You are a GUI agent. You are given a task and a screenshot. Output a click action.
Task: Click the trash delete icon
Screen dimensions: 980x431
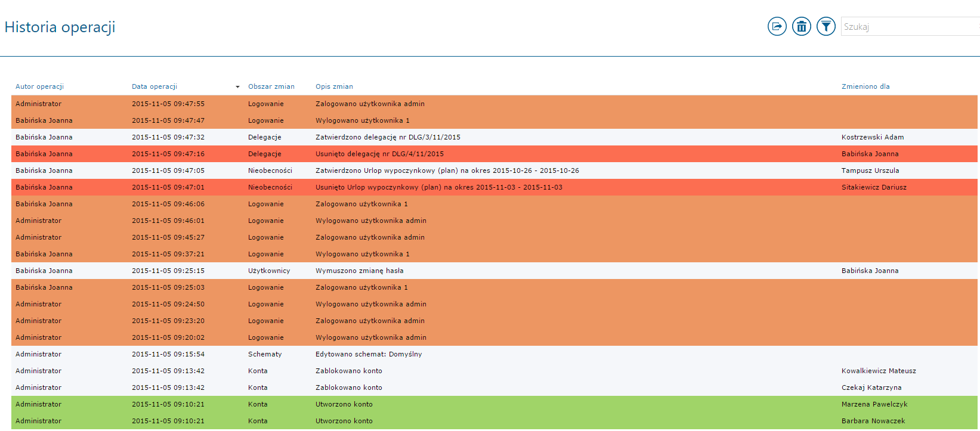tap(801, 26)
